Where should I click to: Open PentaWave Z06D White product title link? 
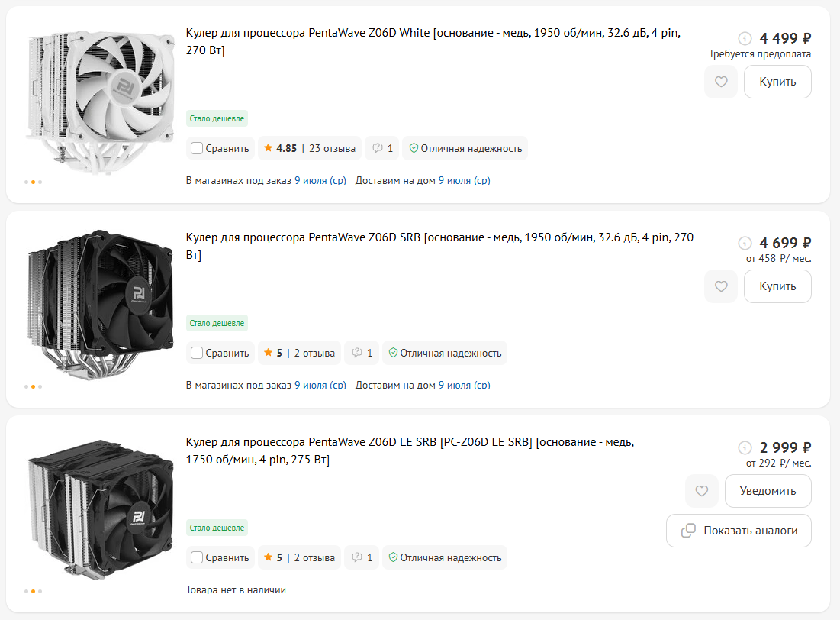coord(433,41)
